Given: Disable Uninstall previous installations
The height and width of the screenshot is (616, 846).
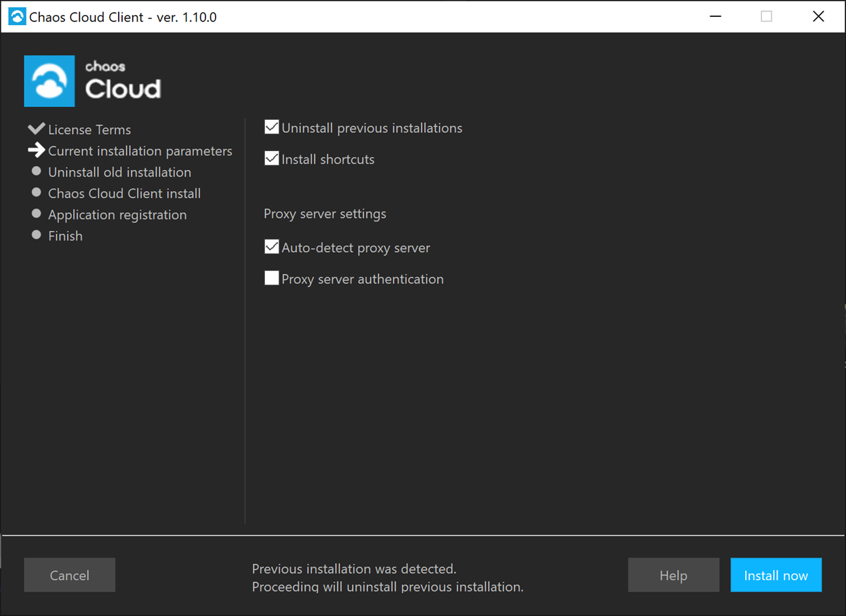Looking at the screenshot, I should pyautogui.click(x=271, y=127).
